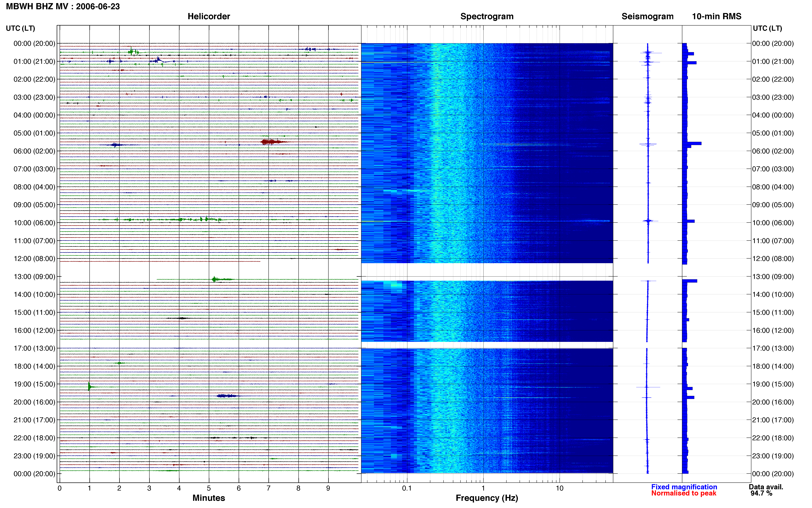Click left time label "10:00 (06:00)"
812x508 pixels.
[34, 223]
